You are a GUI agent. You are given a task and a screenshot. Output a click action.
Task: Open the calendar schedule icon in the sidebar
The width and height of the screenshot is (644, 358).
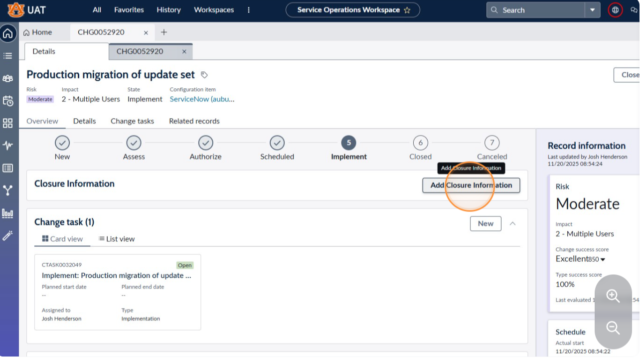pyautogui.click(x=8, y=101)
